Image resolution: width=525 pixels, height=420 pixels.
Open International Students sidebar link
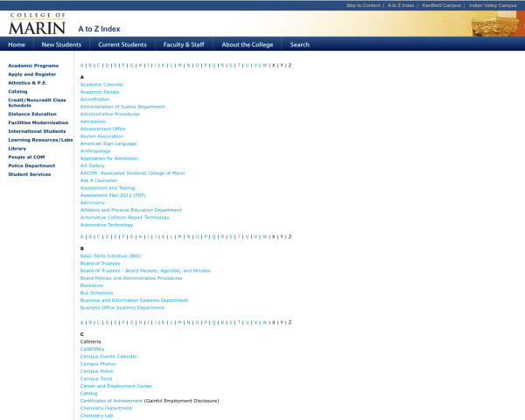click(x=37, y=131)
